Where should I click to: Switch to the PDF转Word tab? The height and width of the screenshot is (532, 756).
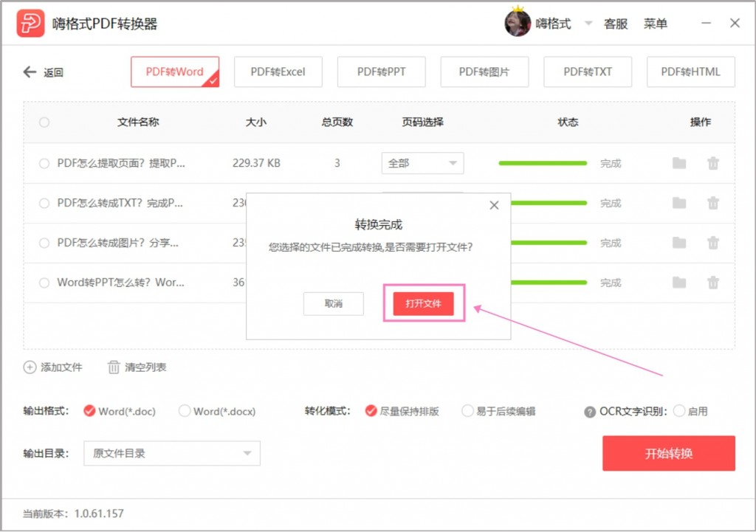click(175, 72)
